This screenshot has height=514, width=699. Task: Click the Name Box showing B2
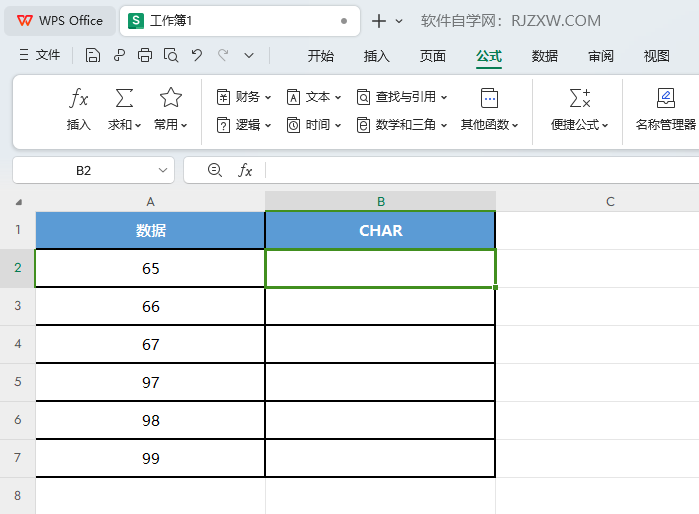[x=84, y=170]
